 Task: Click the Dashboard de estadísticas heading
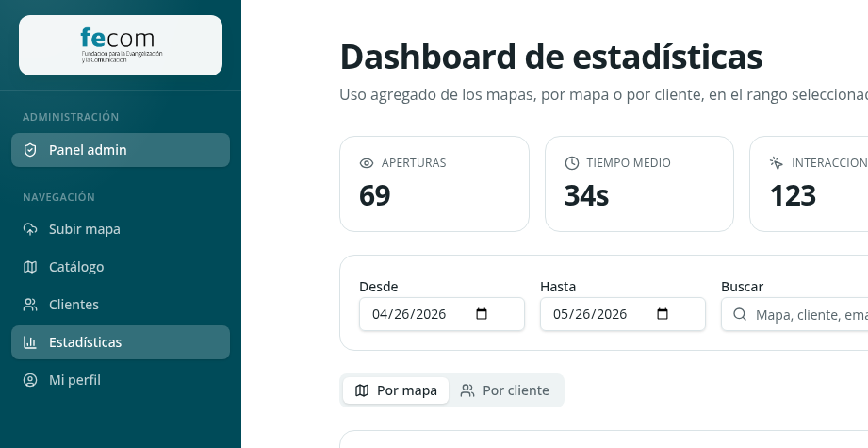pyautogui.click(x=550, y=57)
